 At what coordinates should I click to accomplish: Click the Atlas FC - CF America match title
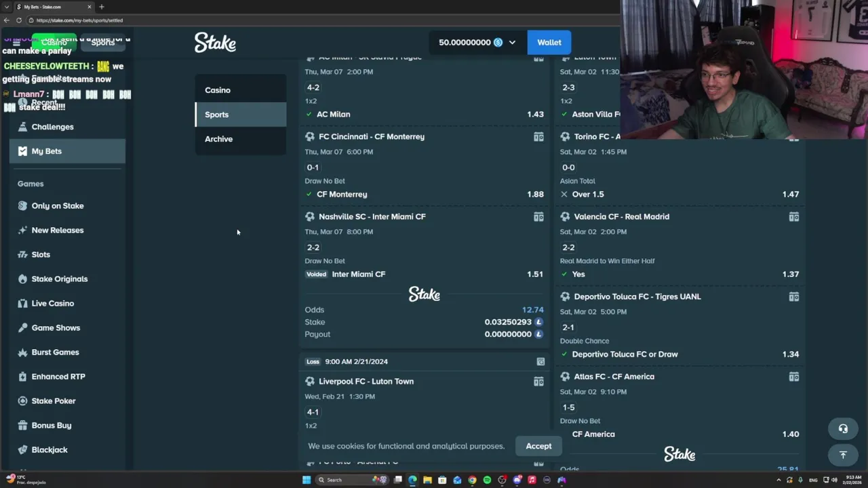[x=614, y=377]
